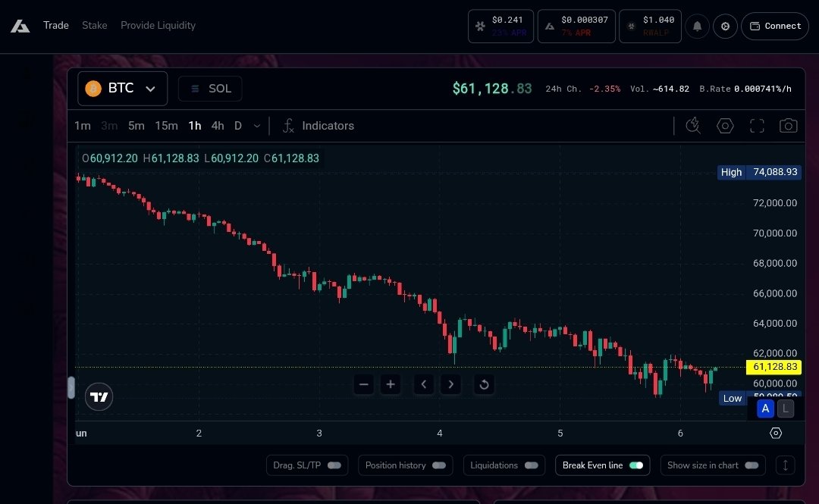The height and width of the screenshot is (504, 819).
Task: Click the platform logo in the header
Action: pyautogui.click(x=20, y=26)
